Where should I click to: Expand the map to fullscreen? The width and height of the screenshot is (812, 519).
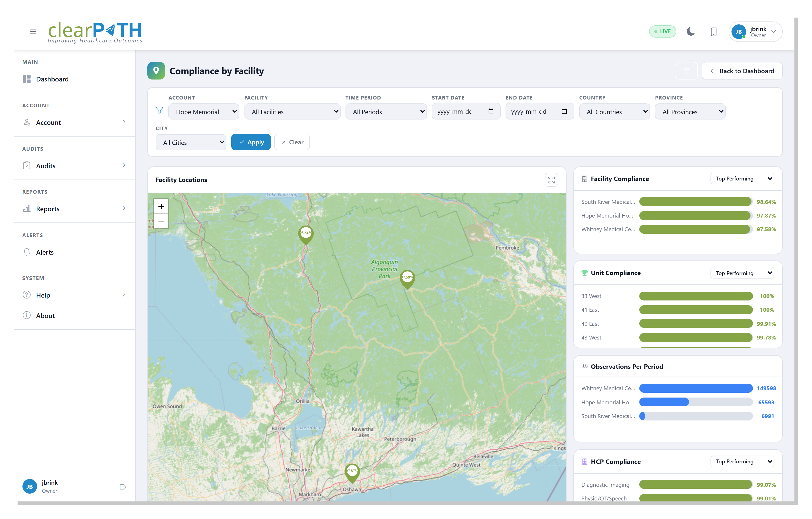click(551, 180)
